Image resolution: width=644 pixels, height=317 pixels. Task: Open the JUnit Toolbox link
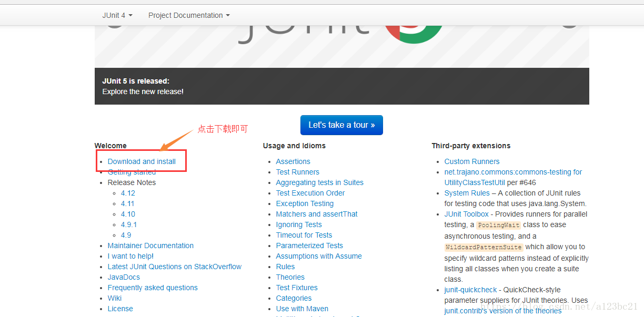click(x=467, y=214)
